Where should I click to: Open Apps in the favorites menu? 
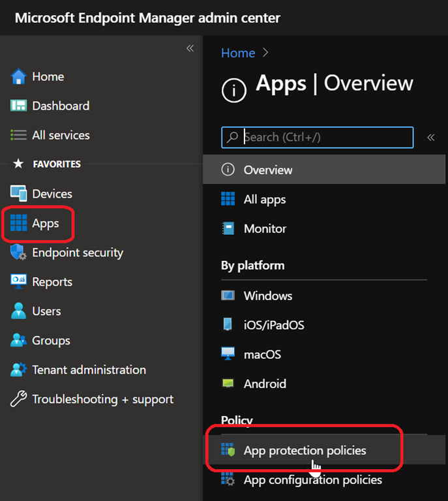(x=45, y=223)
